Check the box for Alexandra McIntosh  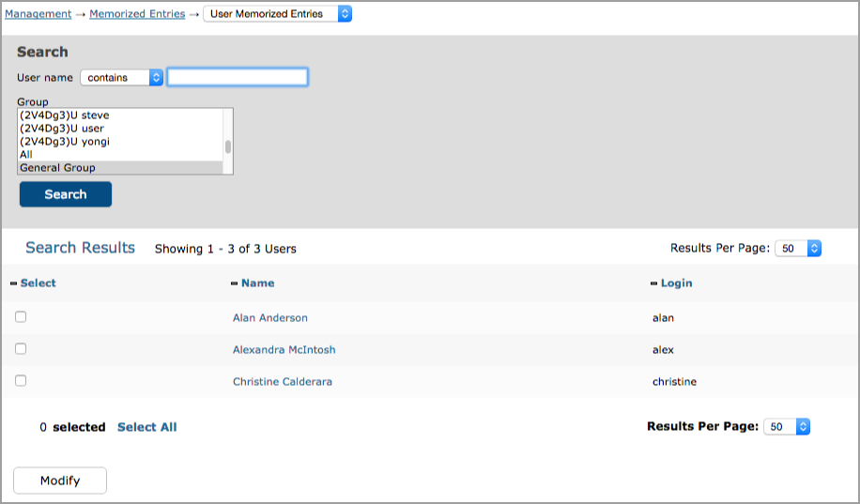click(x=21, y=349)
